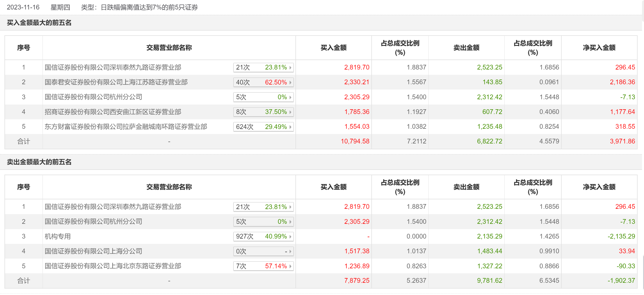Image resolution: width=644 pixels, height=295 pixels.
Task: Select net buy value 318.55
Action: pyautogui.click(x=625, y=127)
